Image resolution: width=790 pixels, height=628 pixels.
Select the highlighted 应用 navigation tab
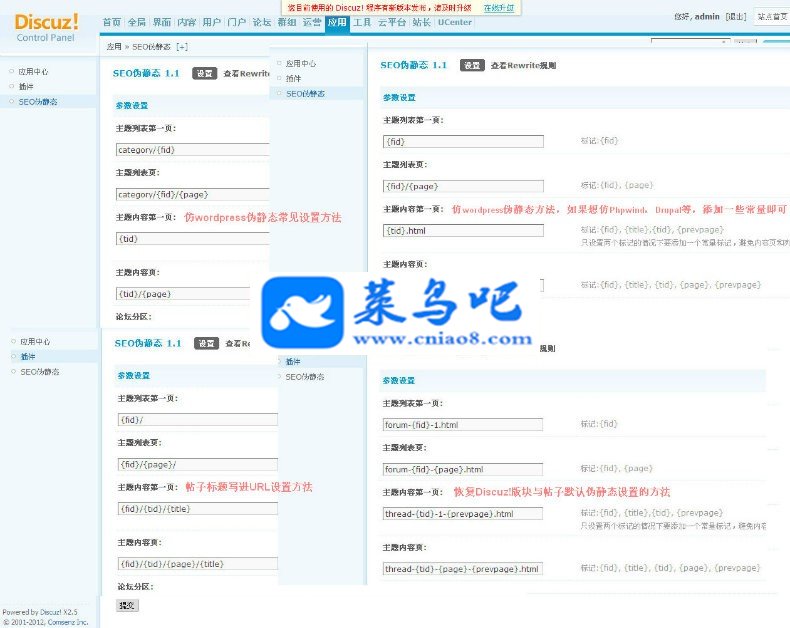337,23
